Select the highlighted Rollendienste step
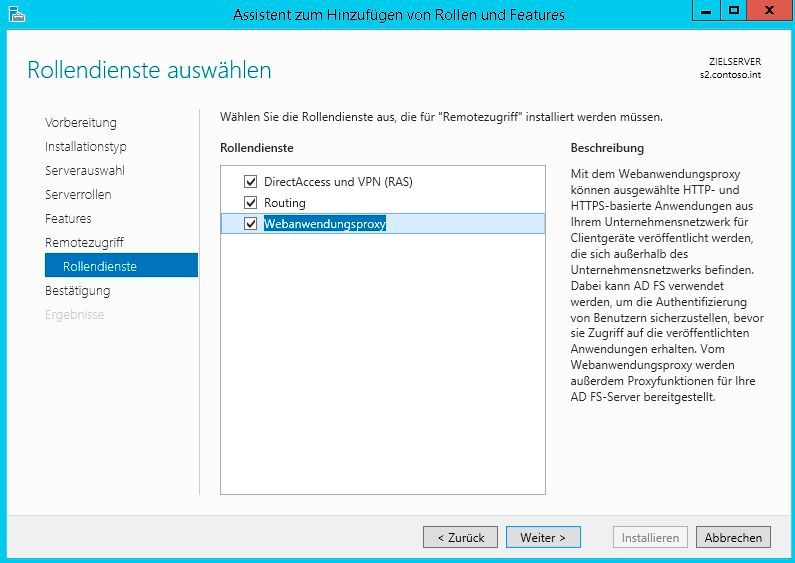Image resolution: width=795 pixels, height=563 pixels. 121,265
